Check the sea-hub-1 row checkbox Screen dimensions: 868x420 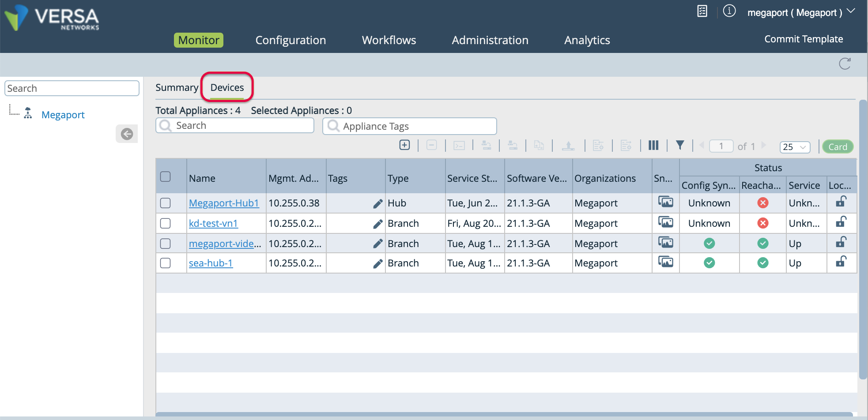166,263
